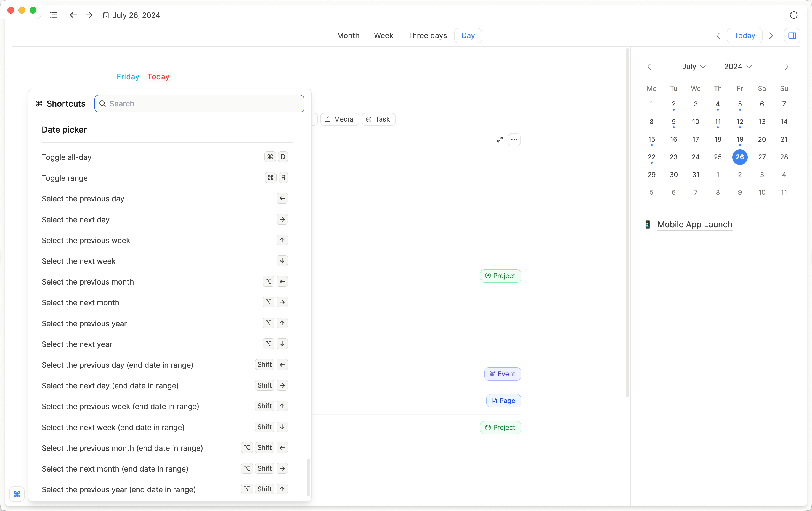Viewport: 812px width, 511px height.
Task: Click the forward arrow in the title bar
Action: (x=89, y=15)
